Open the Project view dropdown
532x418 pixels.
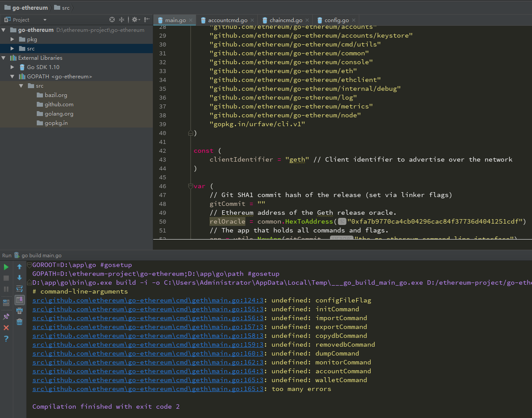45,20
